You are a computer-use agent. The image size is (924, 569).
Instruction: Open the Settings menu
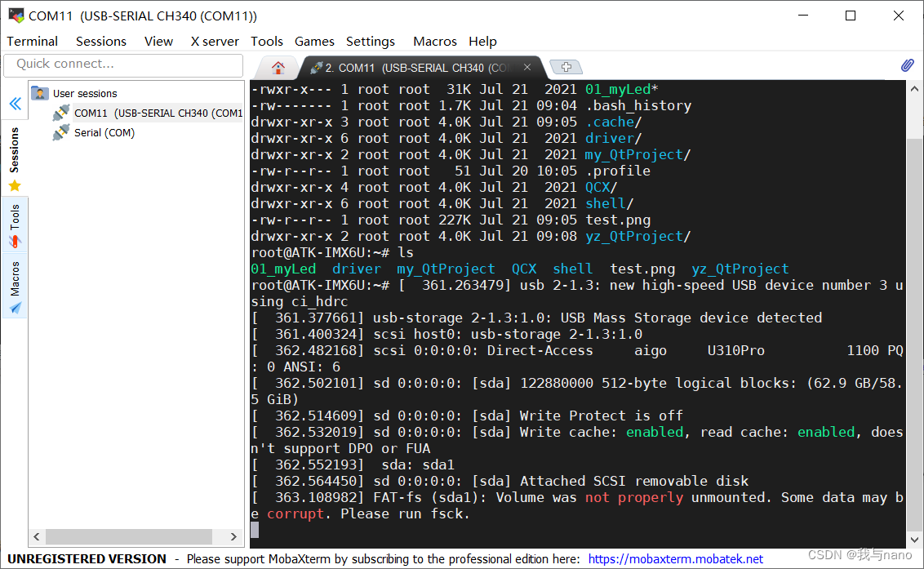coord(370,41)
